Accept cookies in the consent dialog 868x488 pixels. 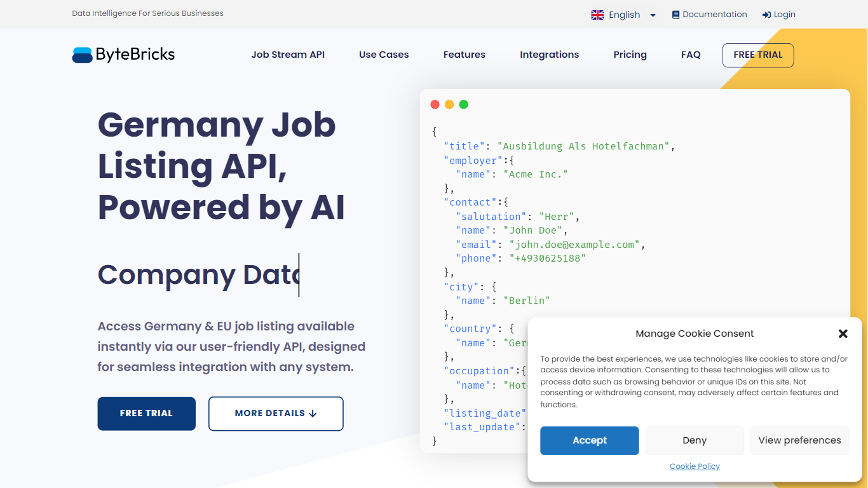click(589, 440)
